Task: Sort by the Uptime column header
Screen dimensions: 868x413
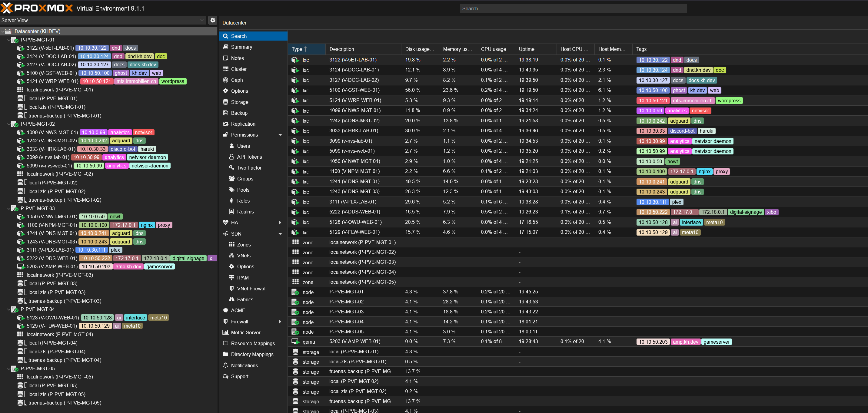Action: pos(526,49)
